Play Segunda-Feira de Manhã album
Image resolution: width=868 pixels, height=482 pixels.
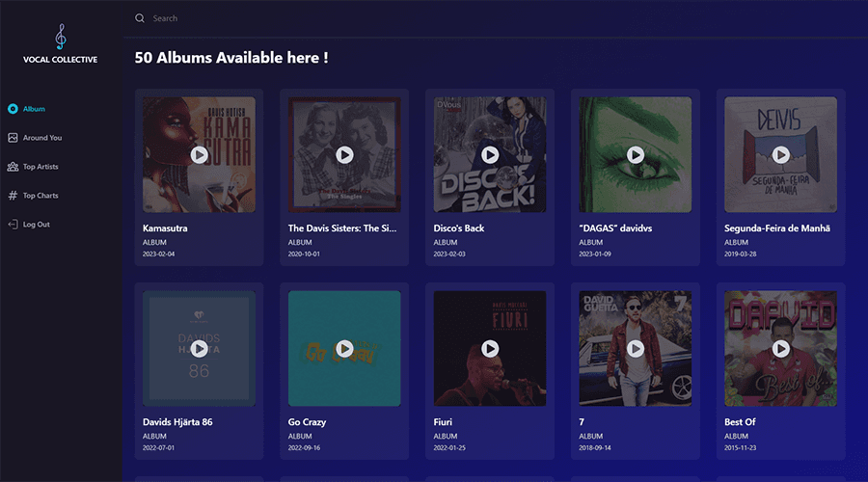click(781, 155)
